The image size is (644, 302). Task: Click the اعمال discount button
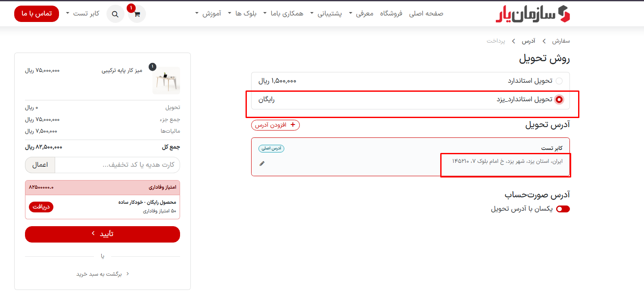[40, 165]
